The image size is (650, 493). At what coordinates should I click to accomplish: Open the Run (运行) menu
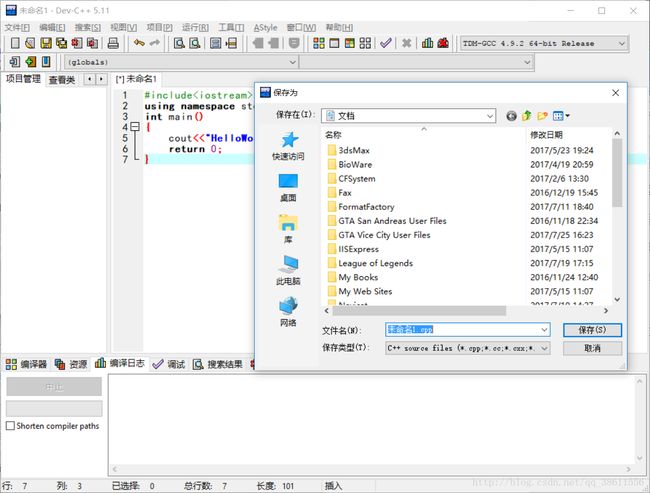(195, 27)
